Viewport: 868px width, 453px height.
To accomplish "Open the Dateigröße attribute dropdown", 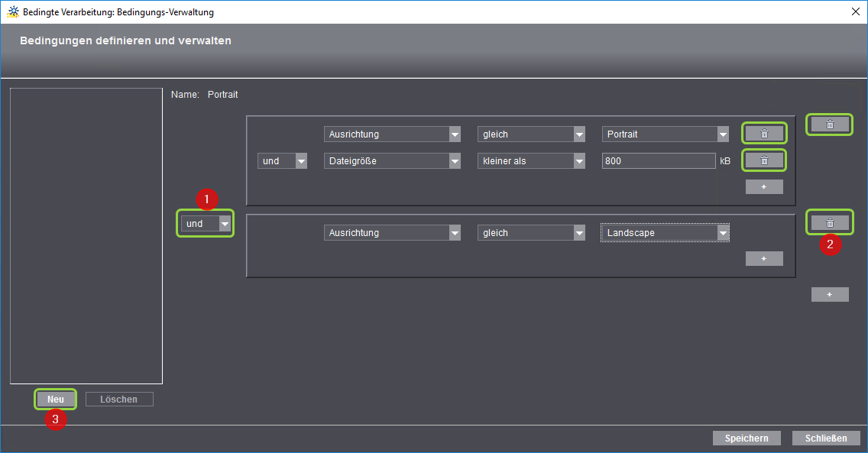I will coord(392,161).
